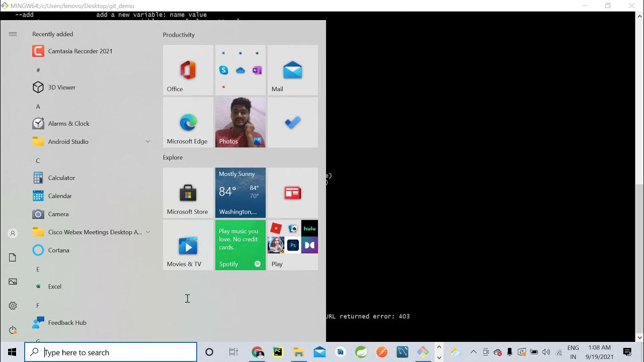This screenshot has width=644, height=362.
Task: Open Alarms & Clock app
Action: tap(91, 124)
